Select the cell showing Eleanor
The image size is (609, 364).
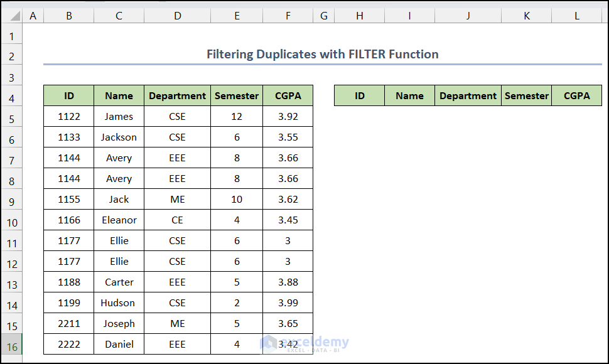pyautogui.click(x=119, y=220)
